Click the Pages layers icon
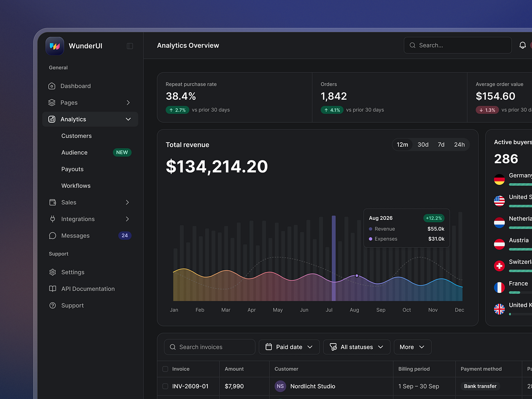The image size is (532, 399). click(52, 102)
